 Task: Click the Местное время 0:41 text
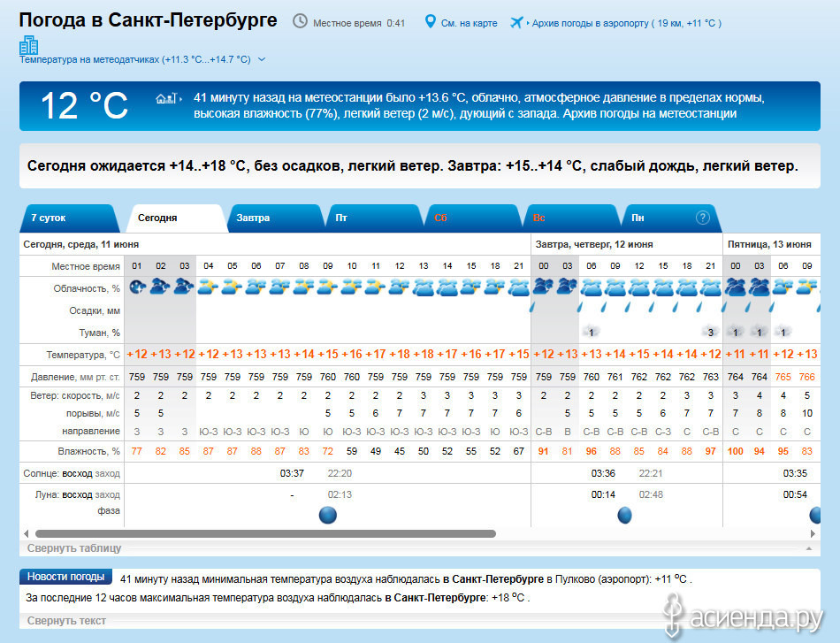click(x=359, y=23)
